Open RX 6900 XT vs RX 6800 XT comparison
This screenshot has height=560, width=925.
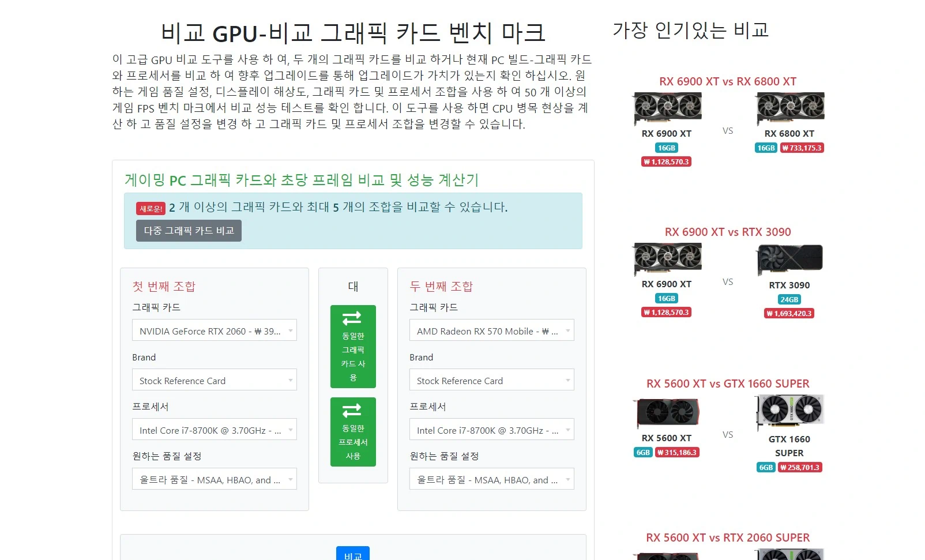pyautogui.click(x=728, y=81)
